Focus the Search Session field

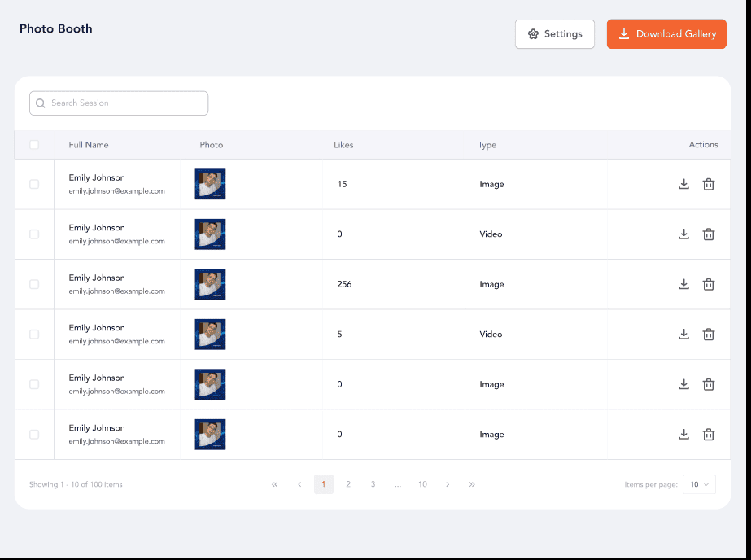click(119, 103)
